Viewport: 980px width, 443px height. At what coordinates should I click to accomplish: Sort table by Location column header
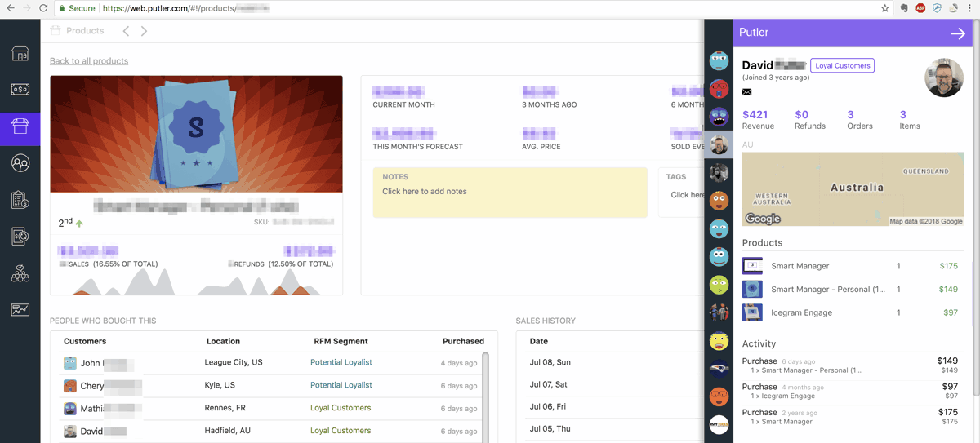(x=223, y=341)
